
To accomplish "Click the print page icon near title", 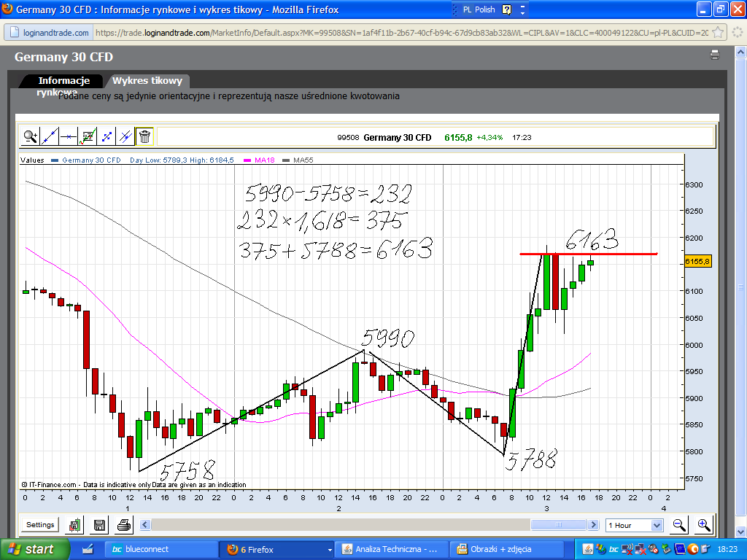I will (715, 55).
